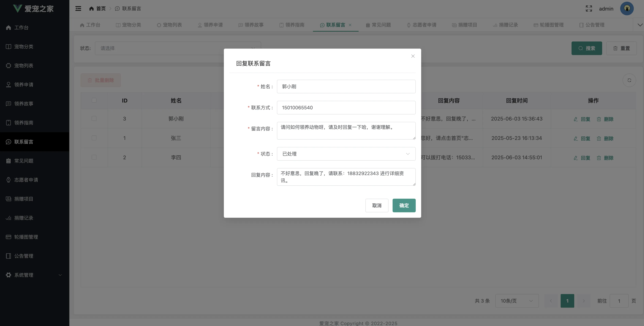Image resolution: width=644 pixels, height=326 pixels.
Task: Tick the checkbox for row 张三
Action: (94, 138)
